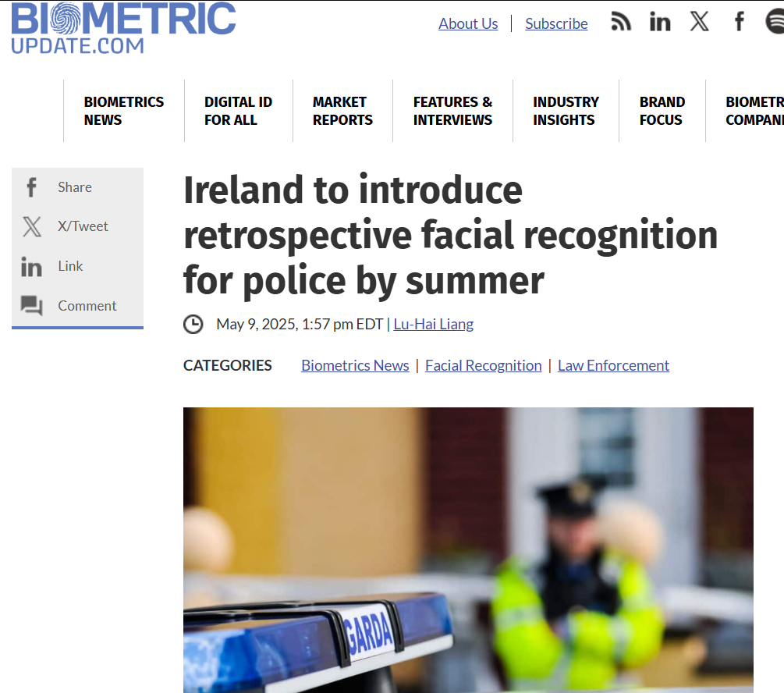Click the article headline about Ireland
Screen dimensions: 784x693
coord(450,235)
